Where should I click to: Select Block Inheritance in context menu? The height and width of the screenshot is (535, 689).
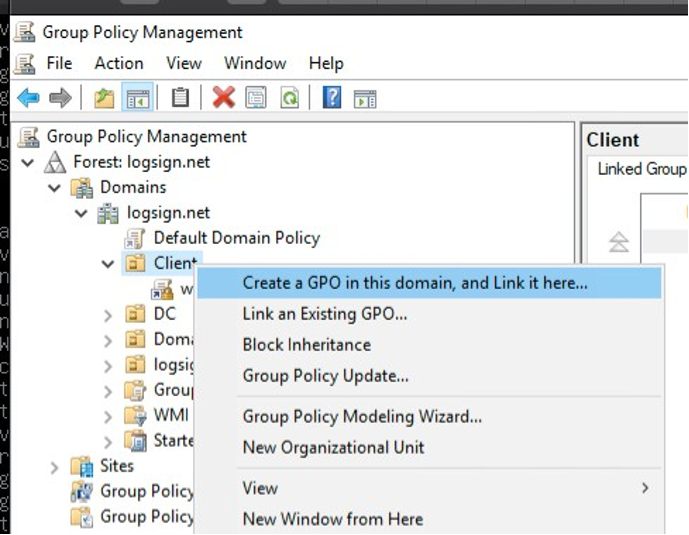coord(429,345)
